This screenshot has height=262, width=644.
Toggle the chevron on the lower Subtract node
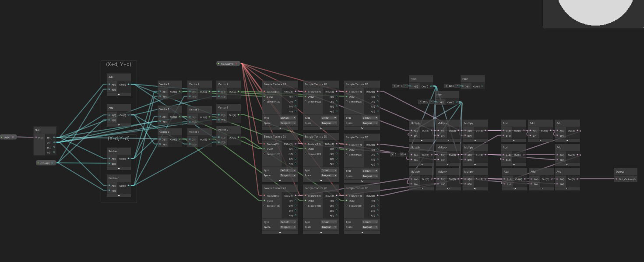coord(119,195)
